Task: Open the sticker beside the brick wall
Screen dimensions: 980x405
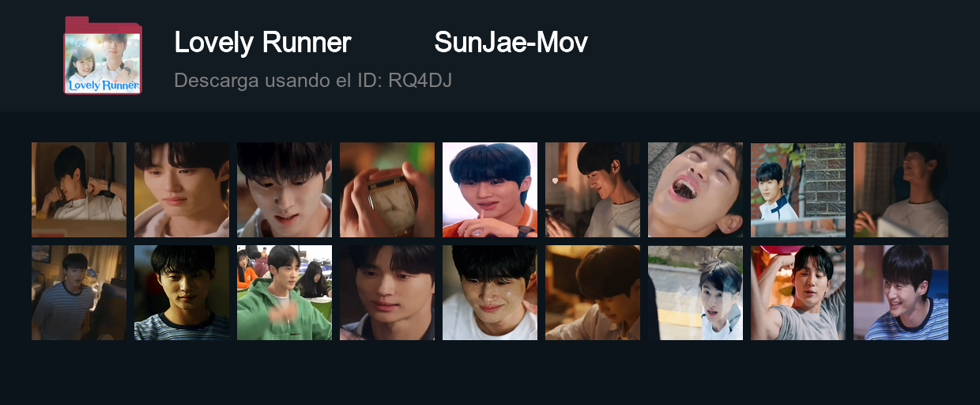Action: [x=798, y=190]
